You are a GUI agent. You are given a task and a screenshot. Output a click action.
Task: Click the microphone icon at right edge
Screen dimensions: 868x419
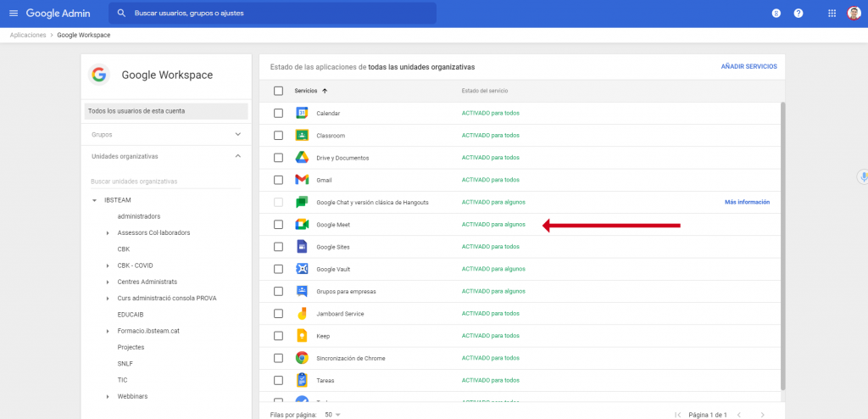click(862, 176)
